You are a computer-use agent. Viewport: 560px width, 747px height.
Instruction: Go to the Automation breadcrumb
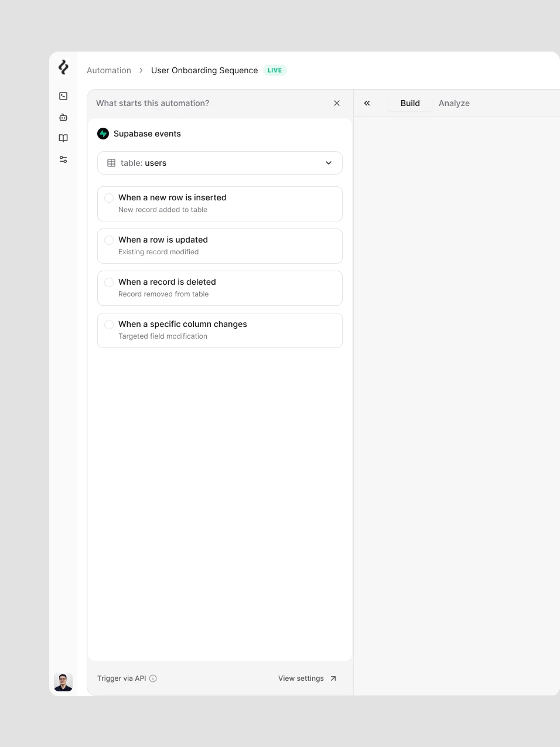click(x=109, y=70)
